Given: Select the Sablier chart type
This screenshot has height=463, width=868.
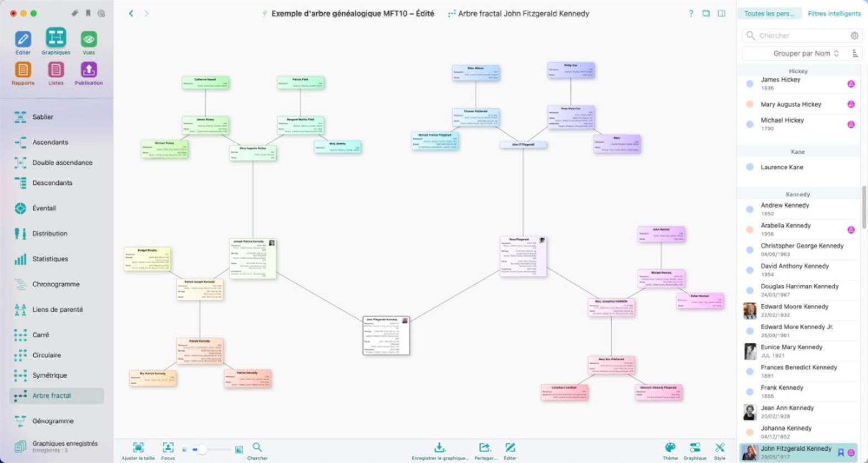Looking at the screenshot, I should coord(55,117).
